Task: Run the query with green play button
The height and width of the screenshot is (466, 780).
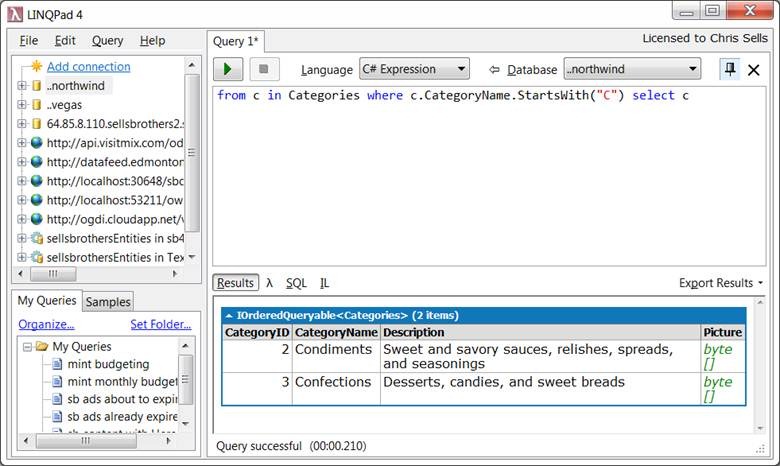Action: click(228, 69)
